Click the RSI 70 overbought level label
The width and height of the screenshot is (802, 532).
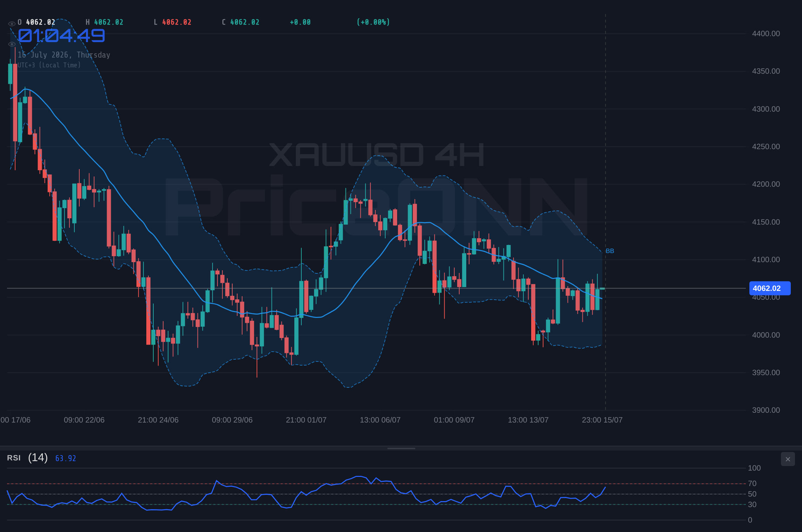pyautogui.click(x=752, y=484)
